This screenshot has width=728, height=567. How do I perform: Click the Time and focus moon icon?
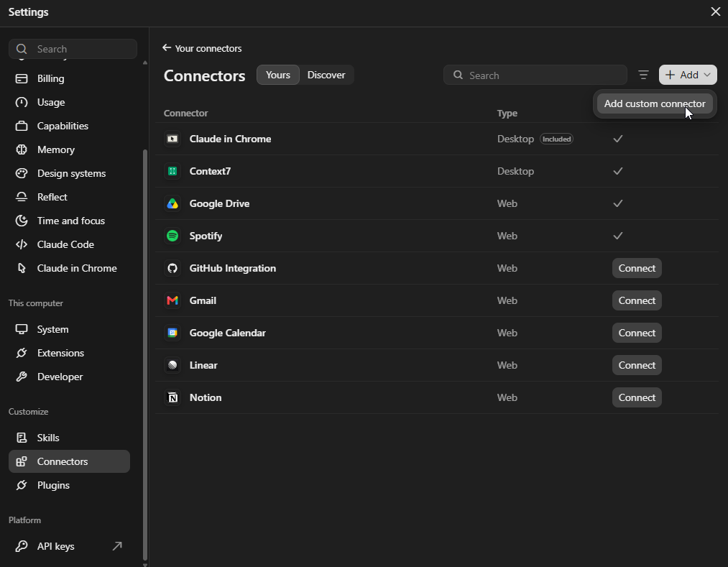pos(22,221)
